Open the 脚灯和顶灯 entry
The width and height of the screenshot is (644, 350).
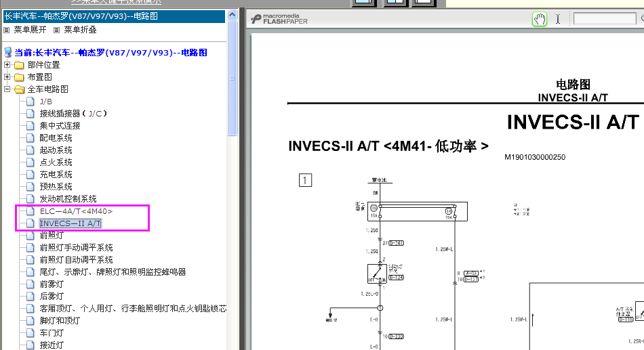click(60, 320)
